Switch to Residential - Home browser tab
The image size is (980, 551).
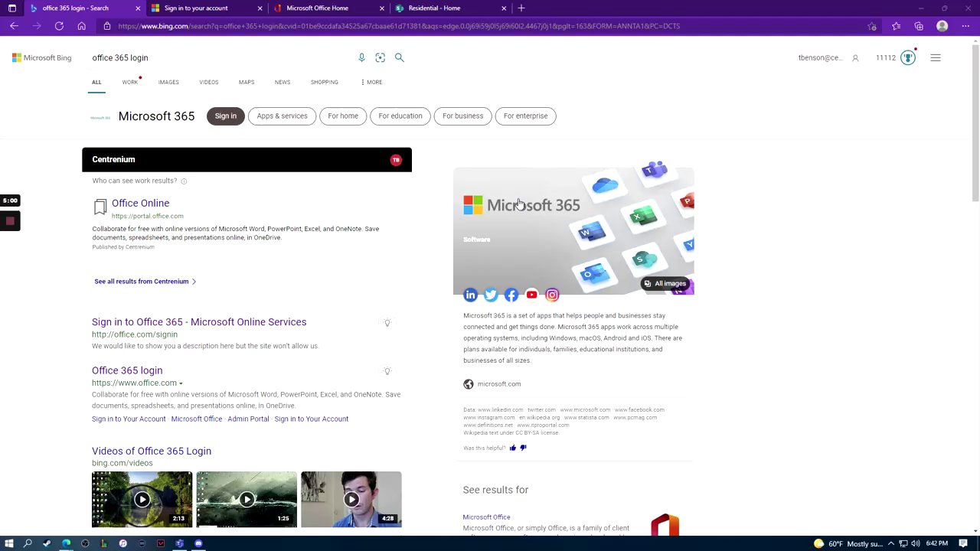tap(451, 8)
